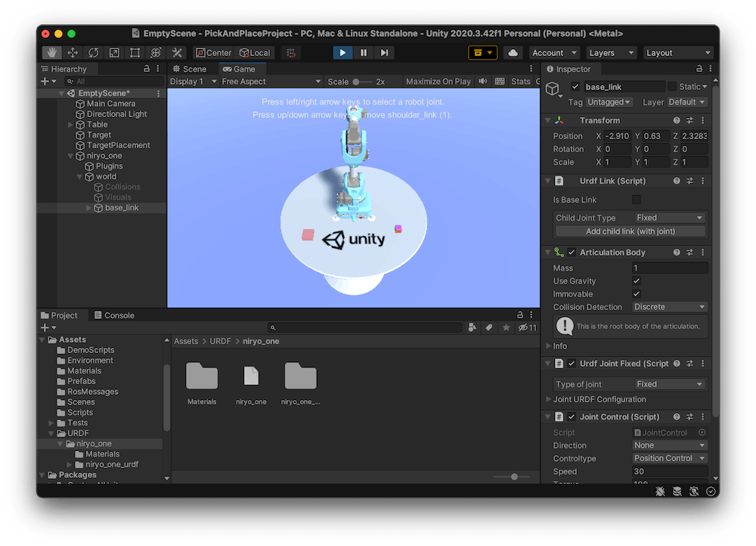
Task: Select the Rotate tool
Action: [x=93, y=53]
